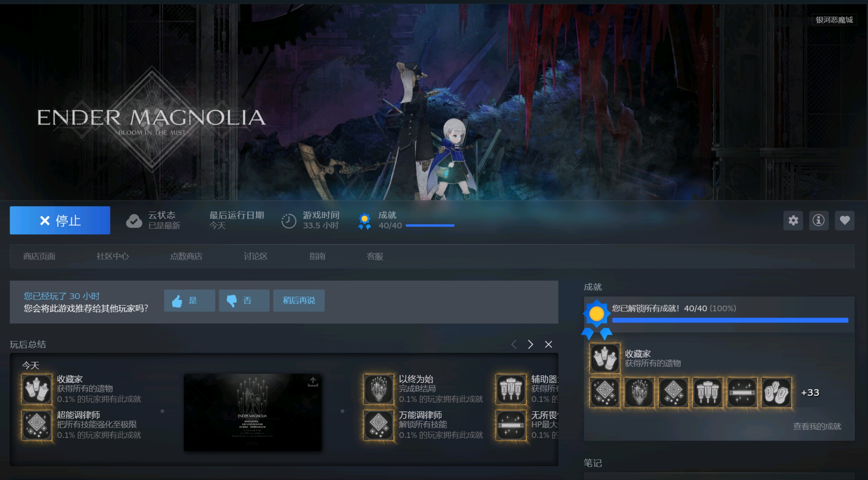Screen dimensions: 868x480
Task: Click the cloud status icon
Action: click(x=134, y=221)
